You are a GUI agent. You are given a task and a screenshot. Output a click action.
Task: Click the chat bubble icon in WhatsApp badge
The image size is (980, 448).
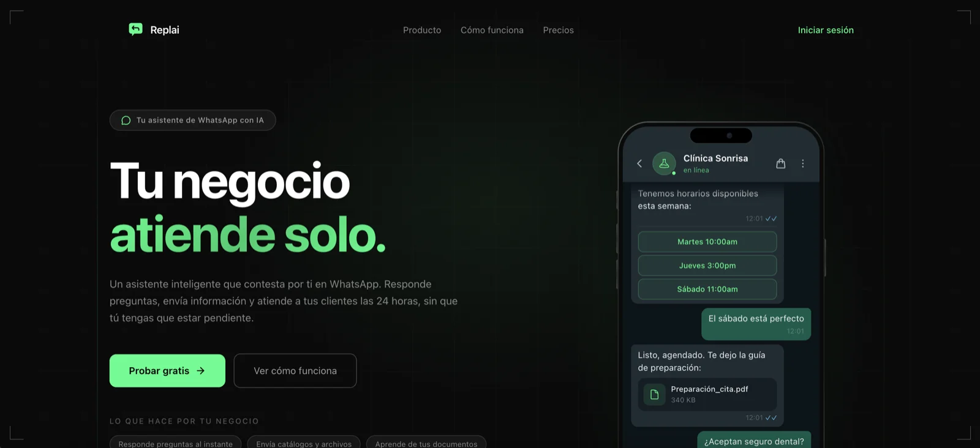(x=126, y=121)
